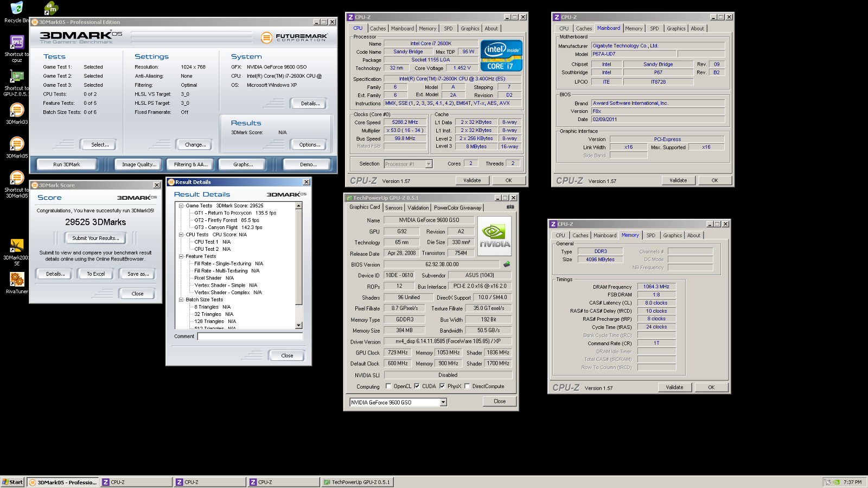868x488 pixels.
Task: Open SPD tab in the CPU-Z Mainboard window
Action: pyautogui.click(x=654, y=29)
